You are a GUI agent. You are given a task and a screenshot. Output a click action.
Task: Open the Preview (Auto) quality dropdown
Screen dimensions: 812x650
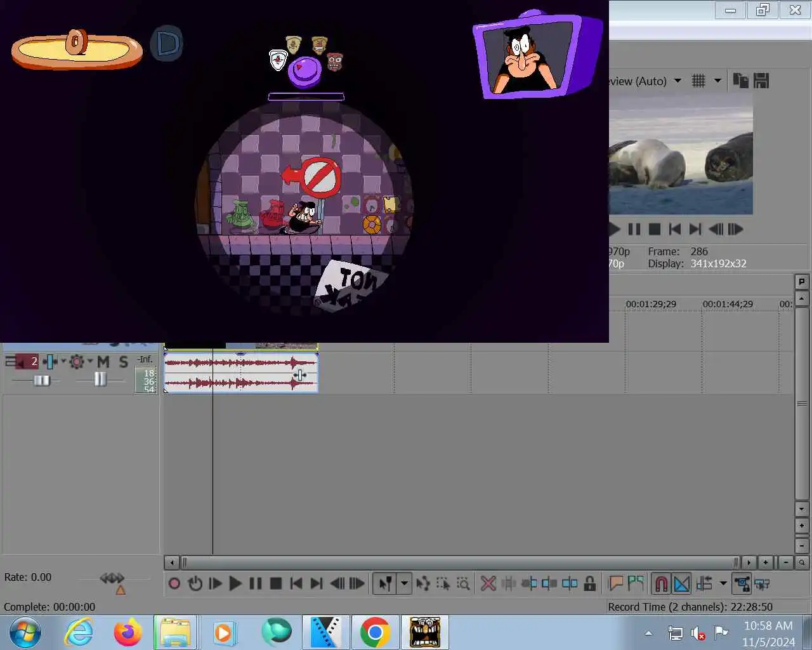click(x=678, y=81)
